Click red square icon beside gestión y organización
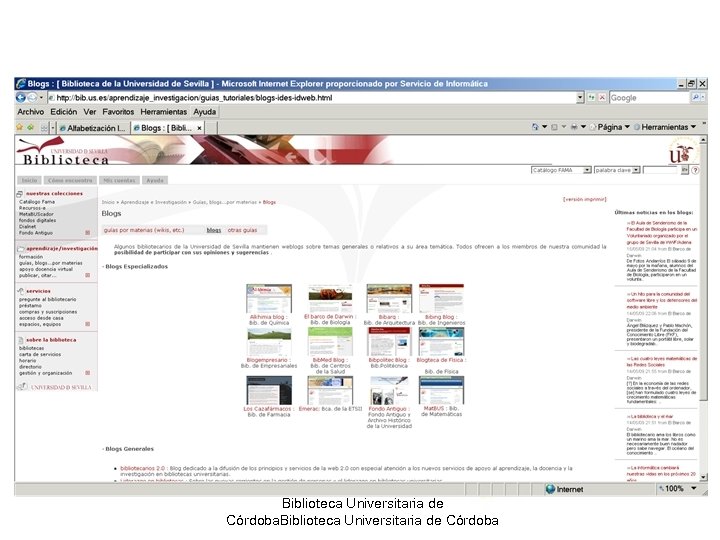Screen dimensions: 720x540 click(x=88, y=373)
